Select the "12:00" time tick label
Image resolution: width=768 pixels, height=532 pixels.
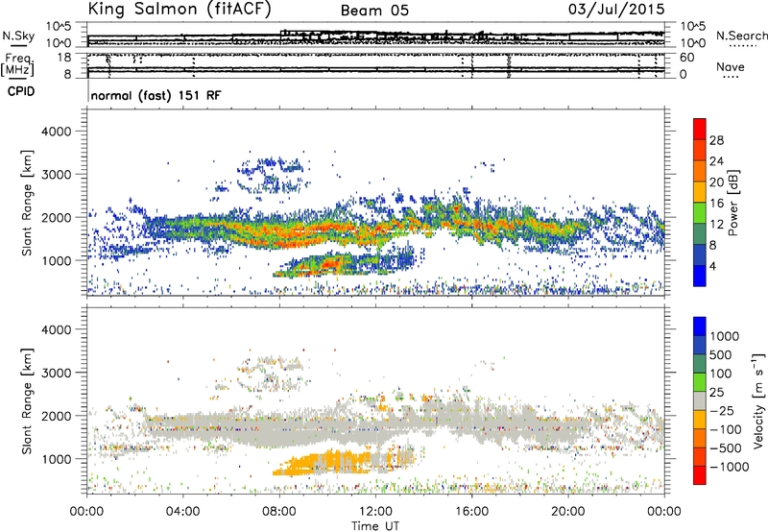(x=375, y=512)
